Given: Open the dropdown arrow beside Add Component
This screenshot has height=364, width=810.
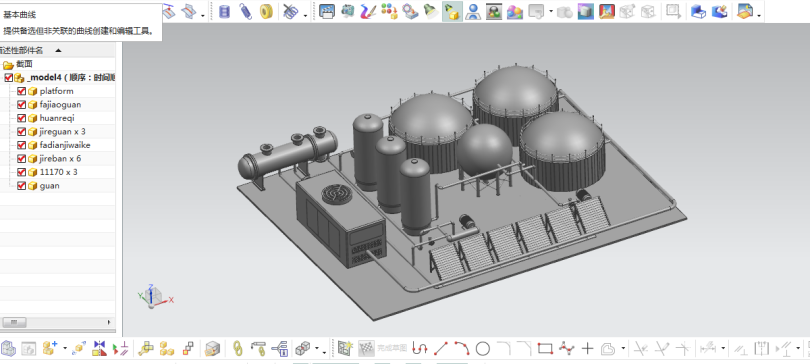Looking at the screenshot, I should click(x=65, y=349).
